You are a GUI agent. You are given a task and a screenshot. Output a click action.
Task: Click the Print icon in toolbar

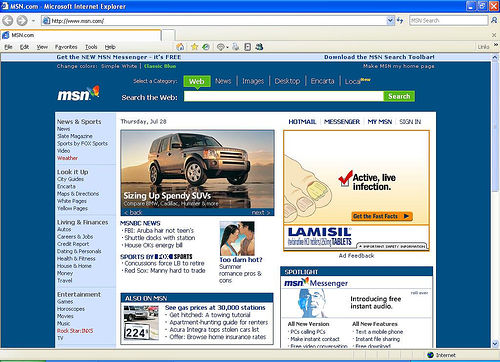point(236,47)
